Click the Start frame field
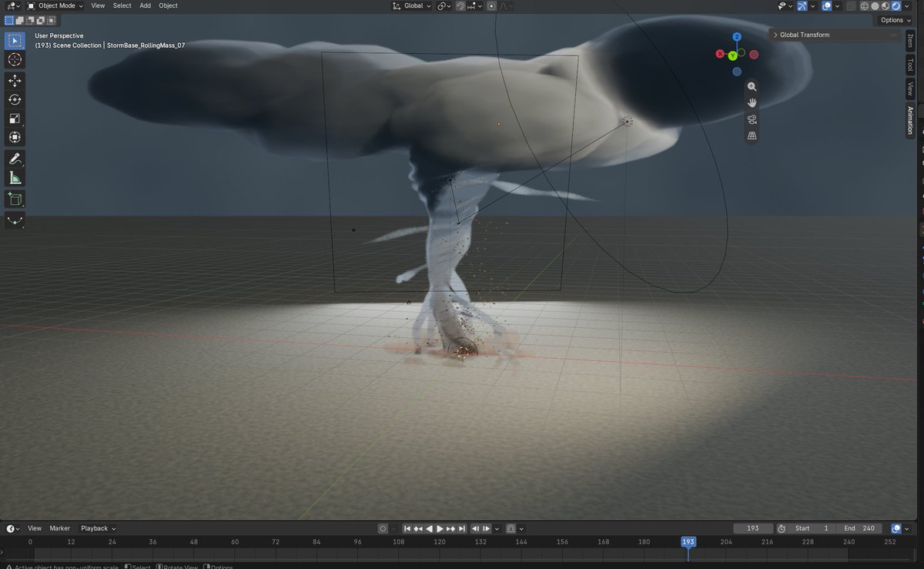The height and width of the screenshot is (569, 924). (812, 528)
